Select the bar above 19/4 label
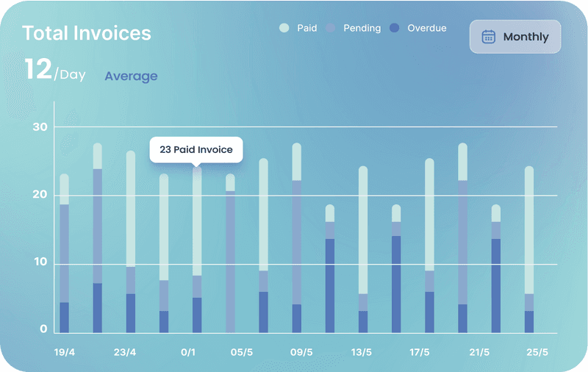Viewport: 588px width, 372px height. 65,254
